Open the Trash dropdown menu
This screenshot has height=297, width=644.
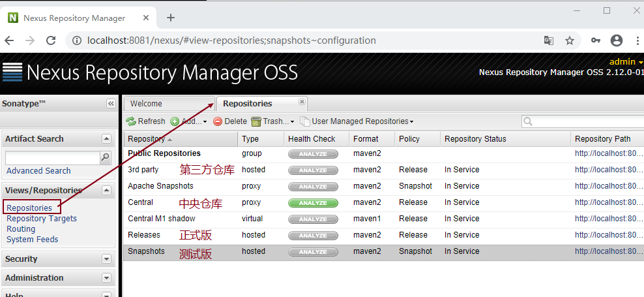(x=272, y=121)
